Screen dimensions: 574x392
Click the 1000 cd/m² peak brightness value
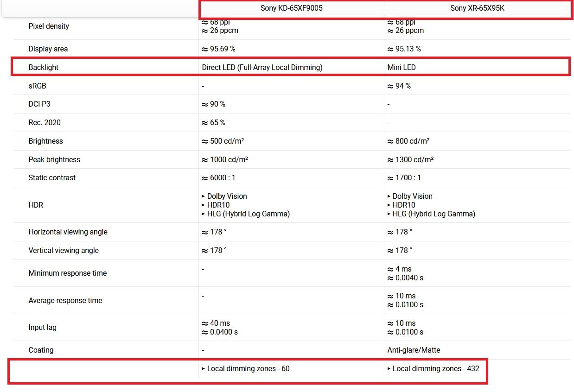225,159
